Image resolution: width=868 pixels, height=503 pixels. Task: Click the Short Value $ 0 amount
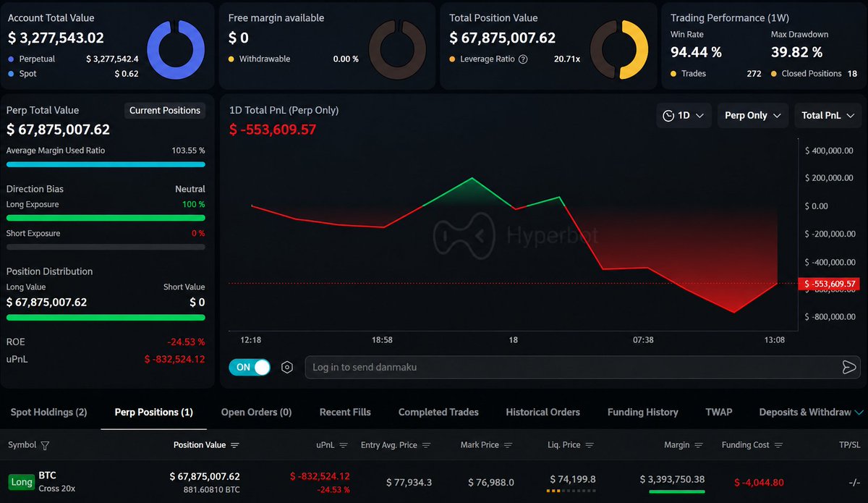click(x=197, y=302)
